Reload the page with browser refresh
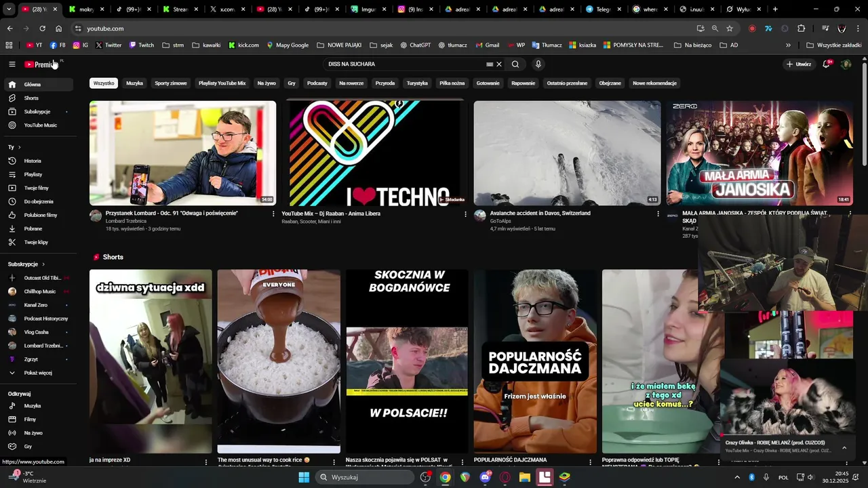868x488 pixels. [42, 28]
